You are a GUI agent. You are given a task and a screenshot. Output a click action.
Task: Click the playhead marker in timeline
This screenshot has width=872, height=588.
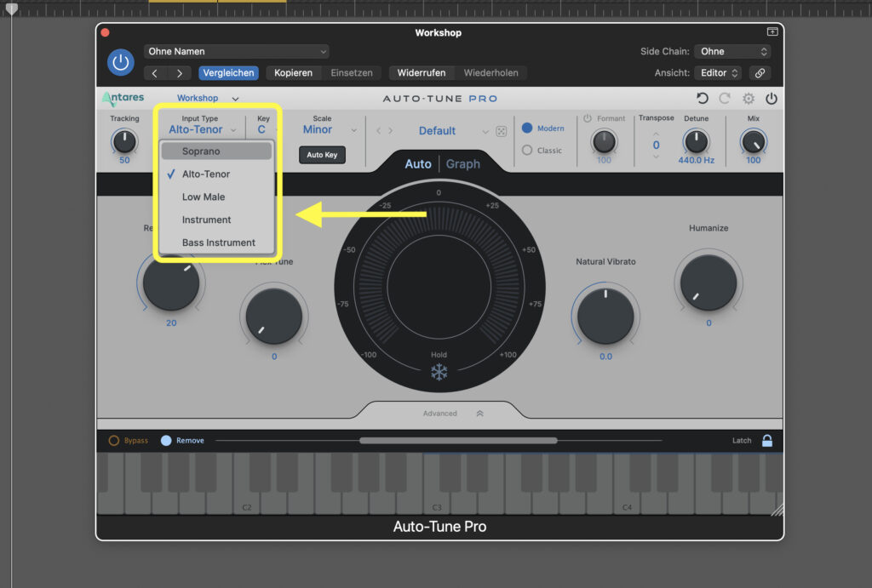[11, 9]
